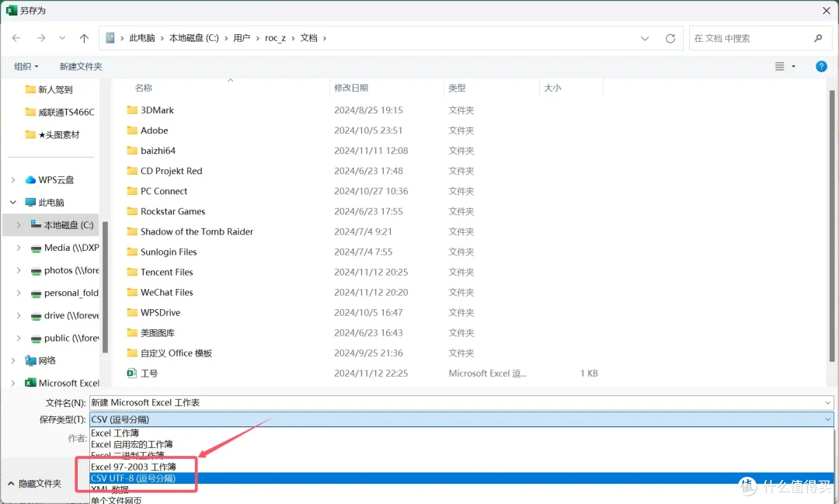Open the 组织 menu
Viewport: 839px width, 504px height.
(x=26, y=66)
